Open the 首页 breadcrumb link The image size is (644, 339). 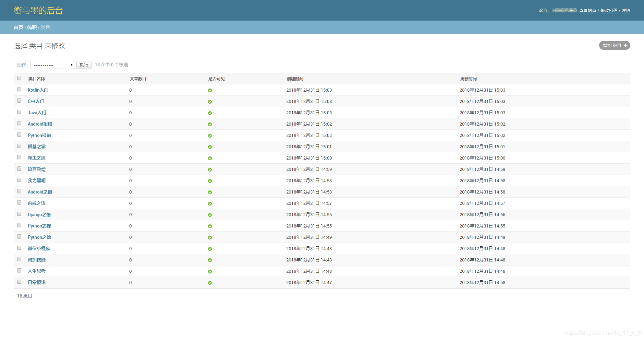pos(19,27)
